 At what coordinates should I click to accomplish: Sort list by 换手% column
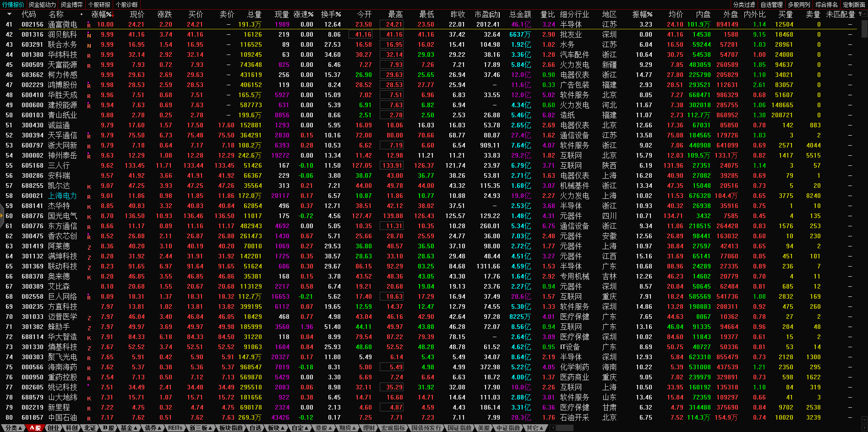tap(331, 14)
